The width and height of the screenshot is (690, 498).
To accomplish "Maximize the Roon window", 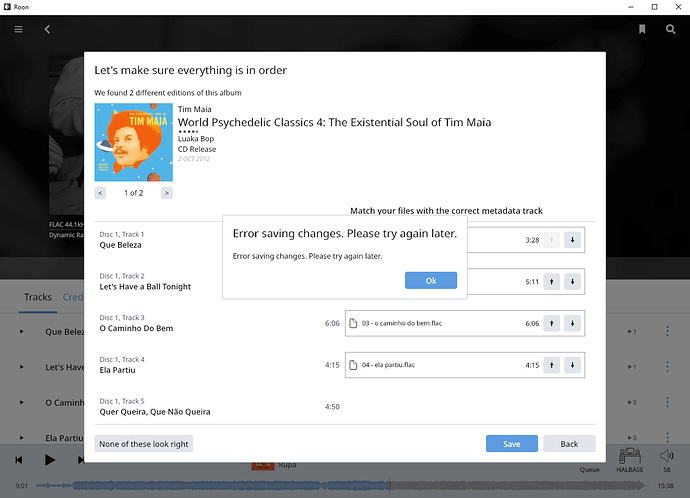I will [x=655, y=7].
